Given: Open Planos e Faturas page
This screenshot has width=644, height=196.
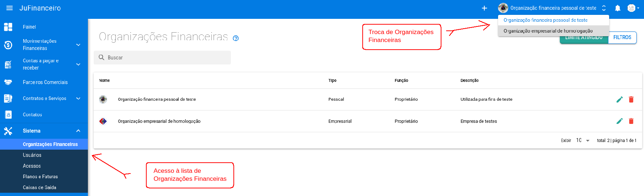Looking at the screenshot, I should [x=40, y=176].
